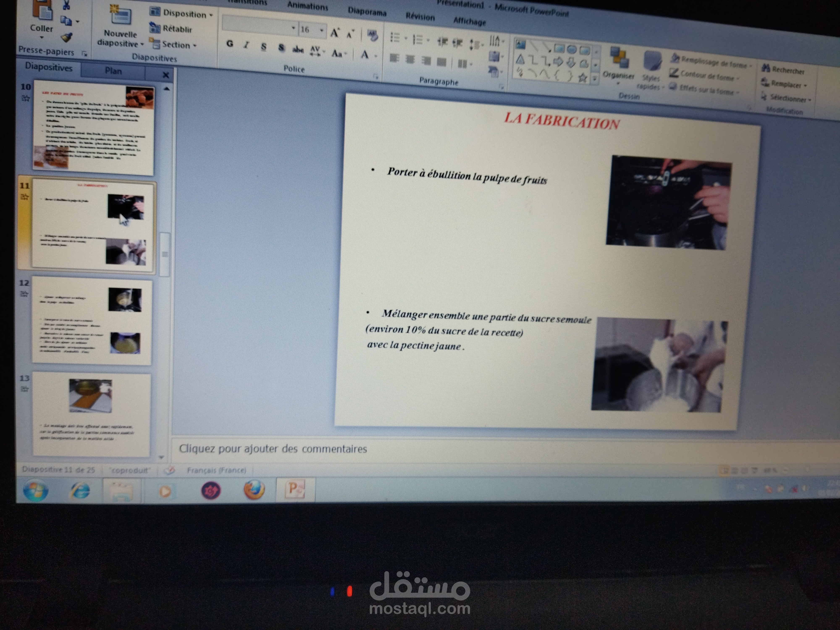Select slide 13 thumbnail
This screenshot has width=840, height=630.
(92, 414)
